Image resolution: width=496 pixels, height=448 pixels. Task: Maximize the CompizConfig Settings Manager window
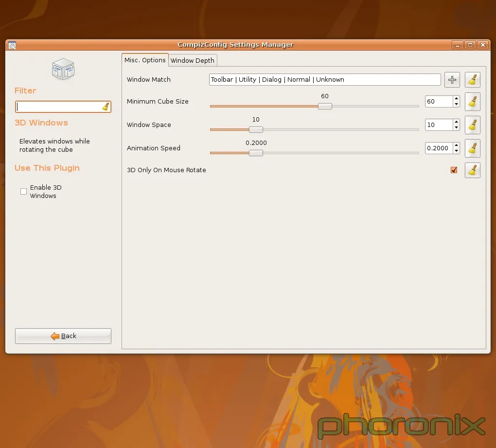click(x=470, y=45)
